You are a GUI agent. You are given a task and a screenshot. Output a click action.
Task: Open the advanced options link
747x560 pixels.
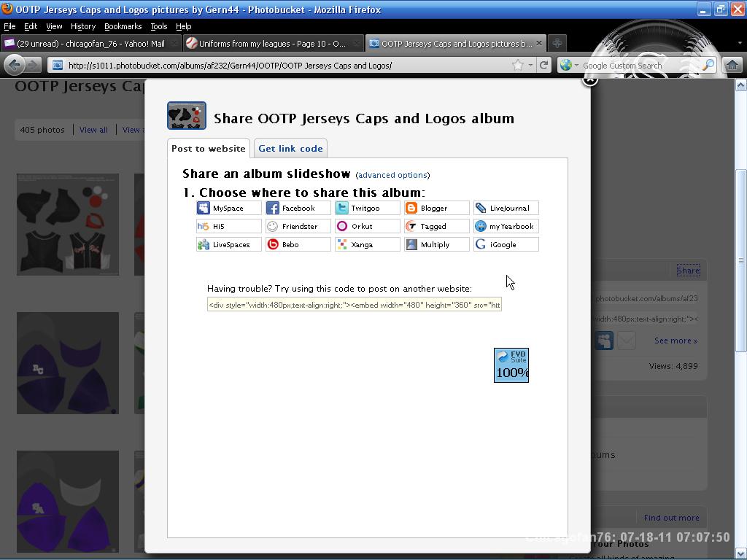(x=392, y=175)
